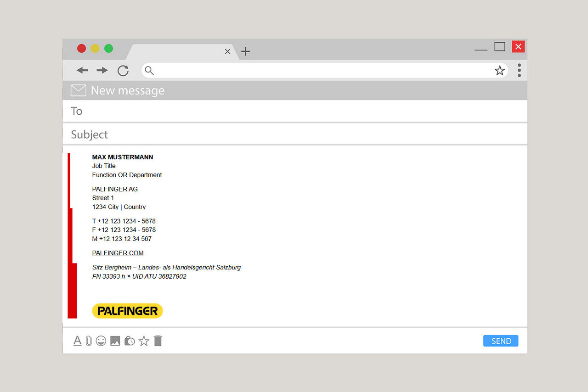Click 'Sitz Bergheim – Landes- als Handelsgericht' line

click(166, 267)
